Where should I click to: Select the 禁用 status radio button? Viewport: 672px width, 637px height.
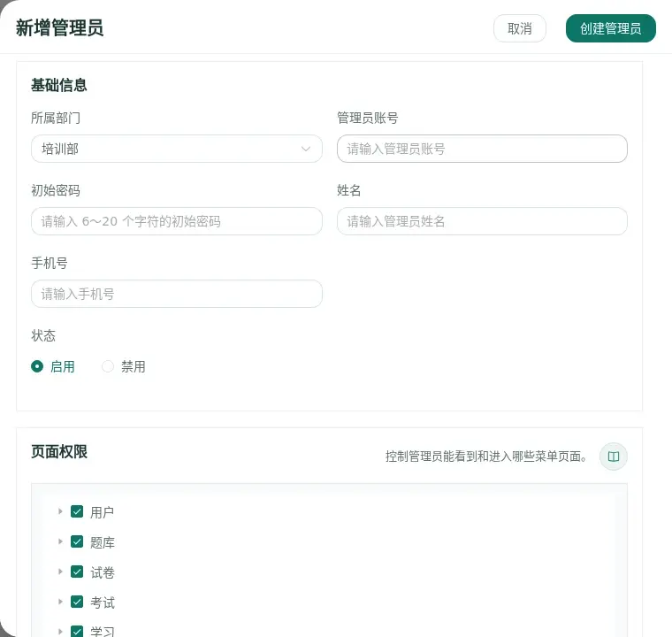pyautogui.click(x=108, y=366)
